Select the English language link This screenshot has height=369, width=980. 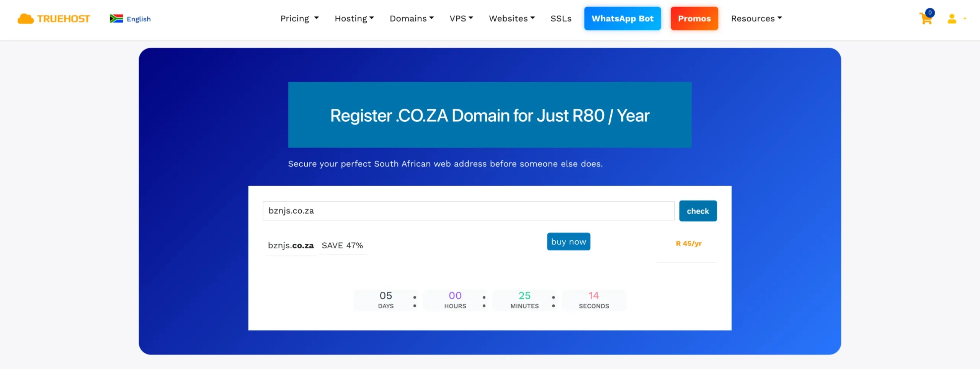tap(139, 19)
